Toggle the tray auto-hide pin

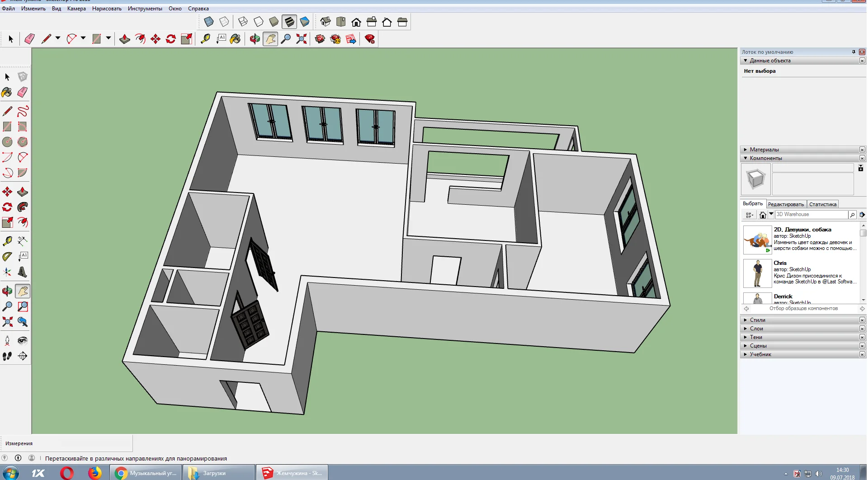click(854, 52)
